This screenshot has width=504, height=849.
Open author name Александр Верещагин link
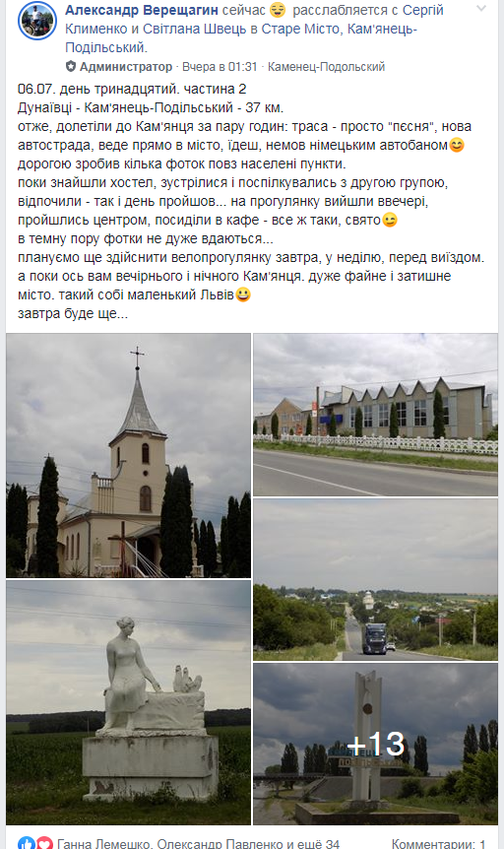click(142, 10)
